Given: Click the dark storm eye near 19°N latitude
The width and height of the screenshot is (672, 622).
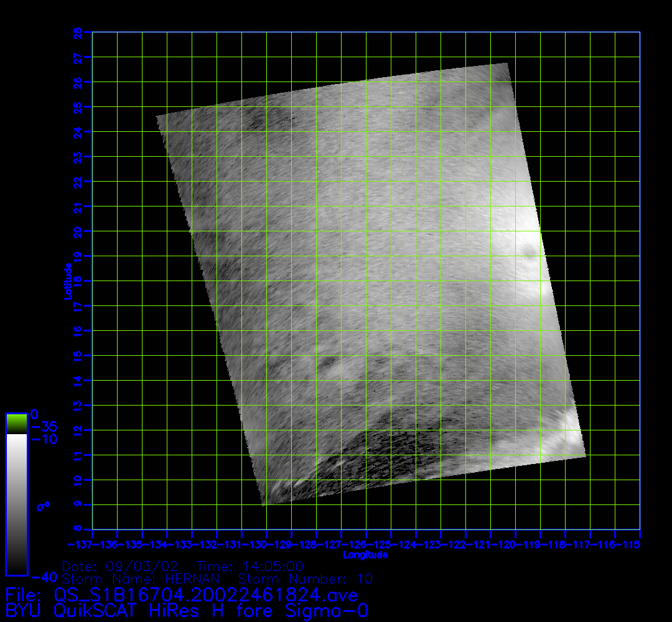Looking at the screenshot, I should [530, 252].
